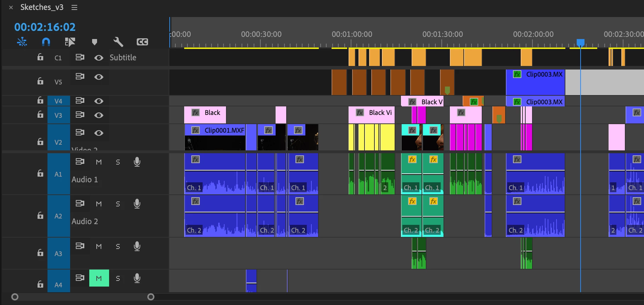Viewport: 644px width, 305px height.
Task: Toggle lock on audio track A1
Action: point(40,173)
